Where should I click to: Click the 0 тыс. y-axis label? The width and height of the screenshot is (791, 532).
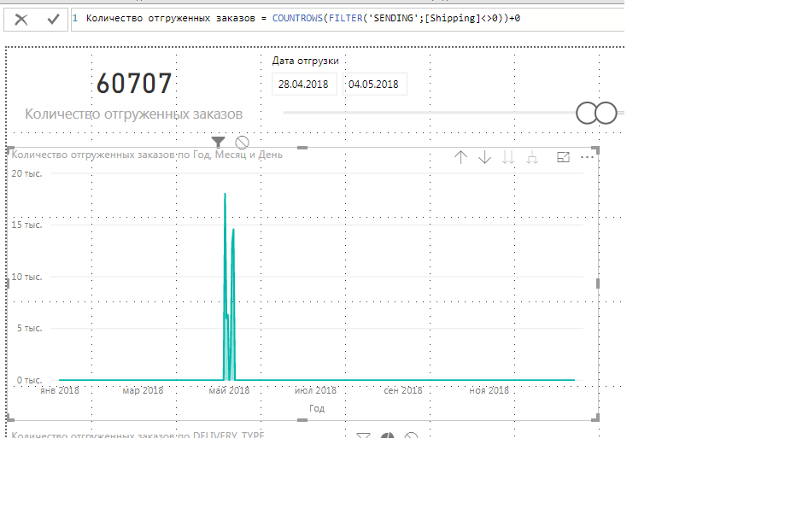coord(29,380)
